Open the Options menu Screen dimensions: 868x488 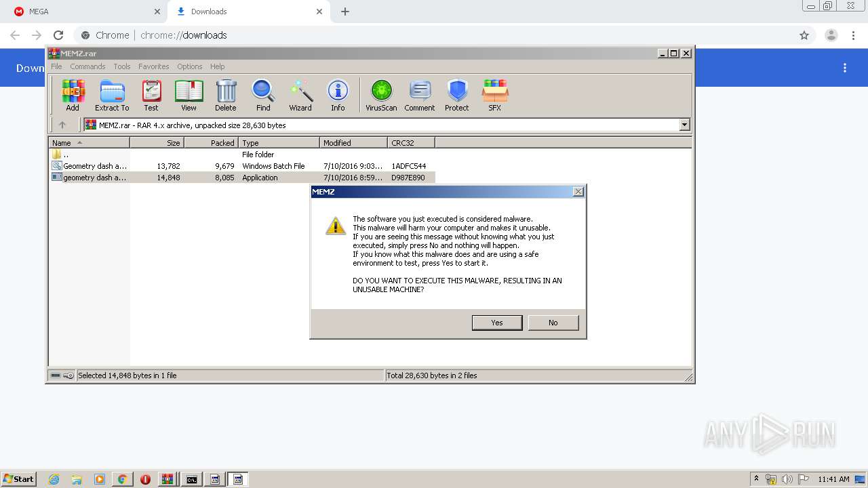click(x=190, y=66)
